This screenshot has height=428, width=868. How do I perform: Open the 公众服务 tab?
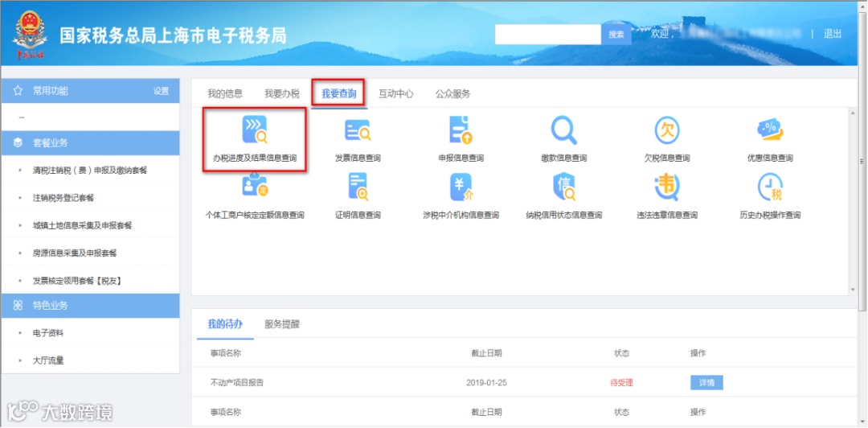click(x=452, y=93)
